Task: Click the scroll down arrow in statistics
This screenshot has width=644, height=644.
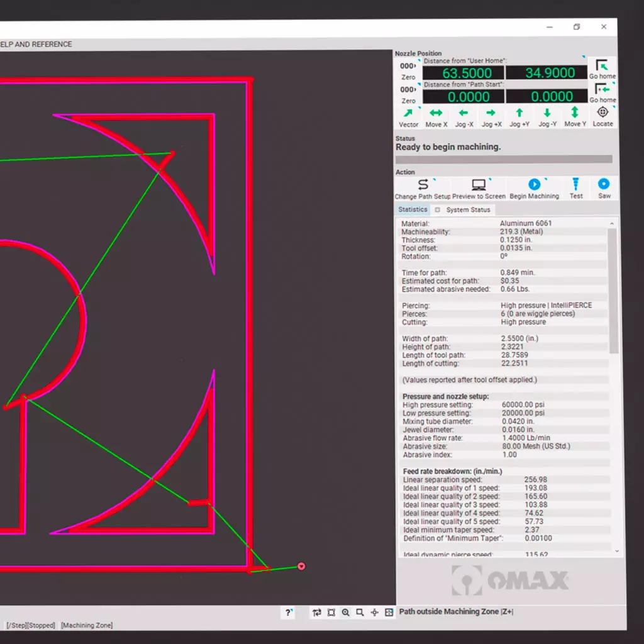Action: (616, 551)
